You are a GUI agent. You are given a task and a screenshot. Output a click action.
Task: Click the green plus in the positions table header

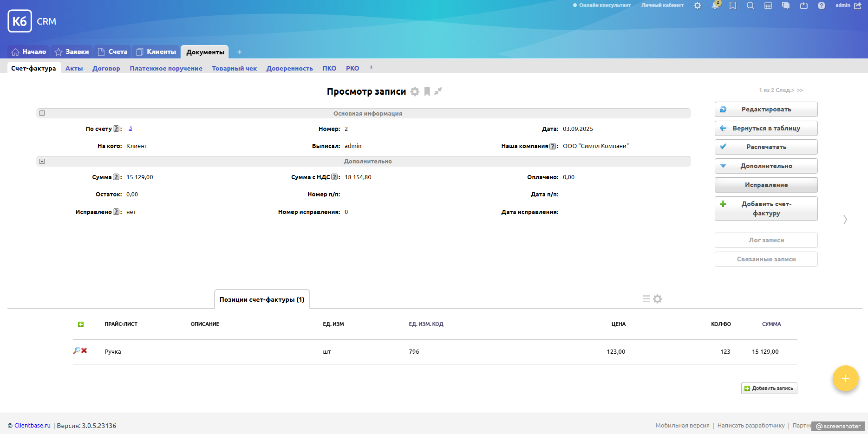81,324
